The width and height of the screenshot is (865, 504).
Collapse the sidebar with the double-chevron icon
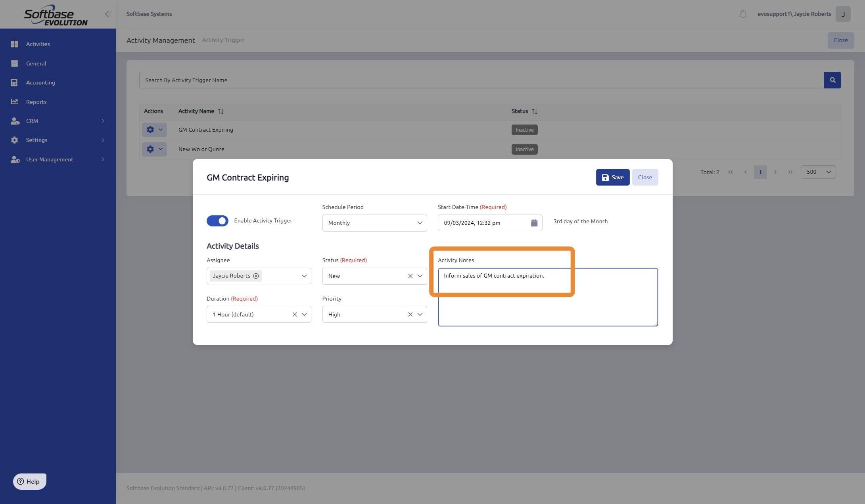click(x=108, y=14)
